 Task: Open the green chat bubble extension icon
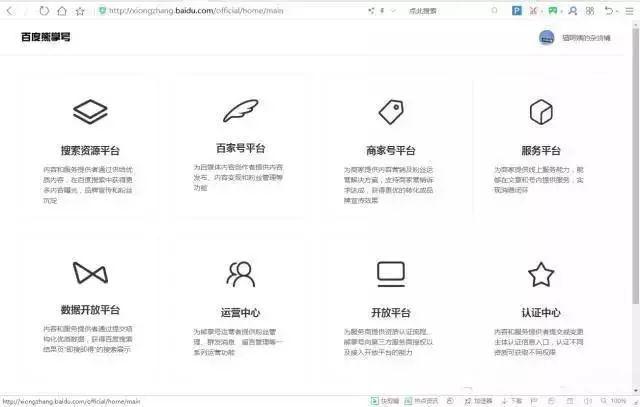(x=553, y=11)
